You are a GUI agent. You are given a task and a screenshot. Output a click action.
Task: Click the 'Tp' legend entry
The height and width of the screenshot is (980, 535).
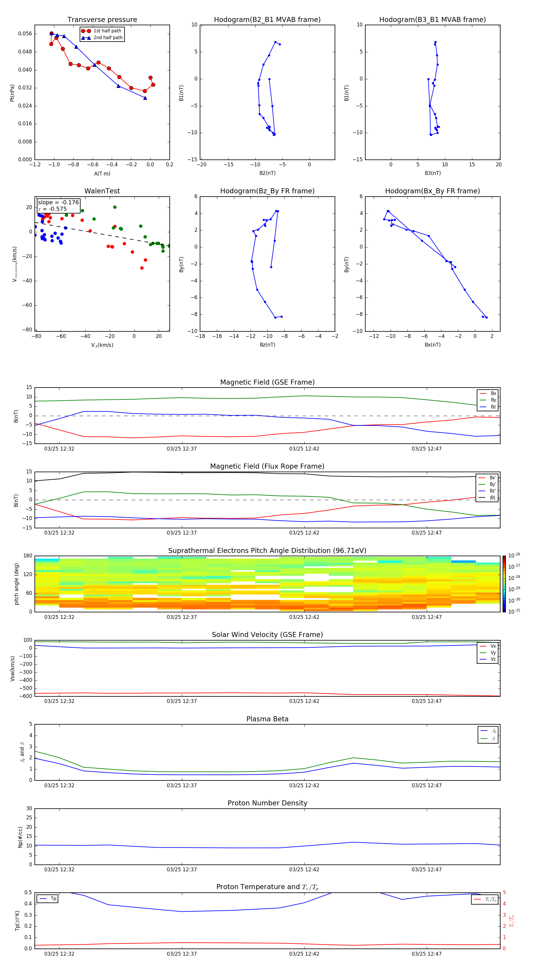48,899
